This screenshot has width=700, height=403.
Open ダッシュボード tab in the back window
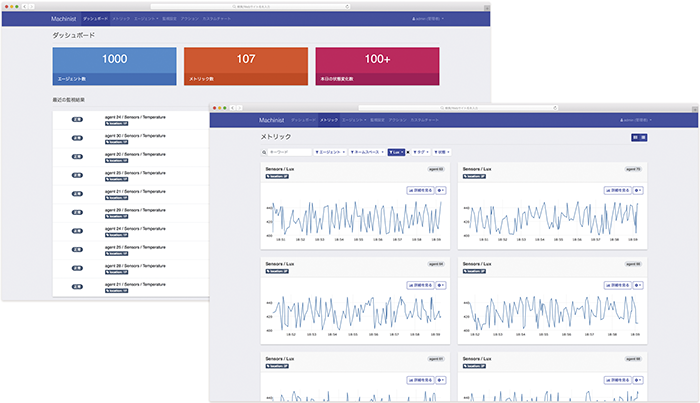94,18
